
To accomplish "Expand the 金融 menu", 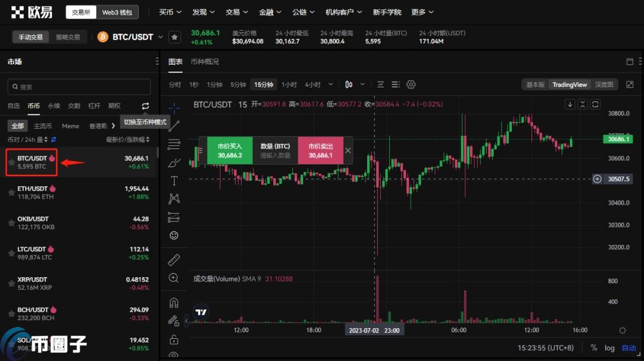I will (270, 13).
